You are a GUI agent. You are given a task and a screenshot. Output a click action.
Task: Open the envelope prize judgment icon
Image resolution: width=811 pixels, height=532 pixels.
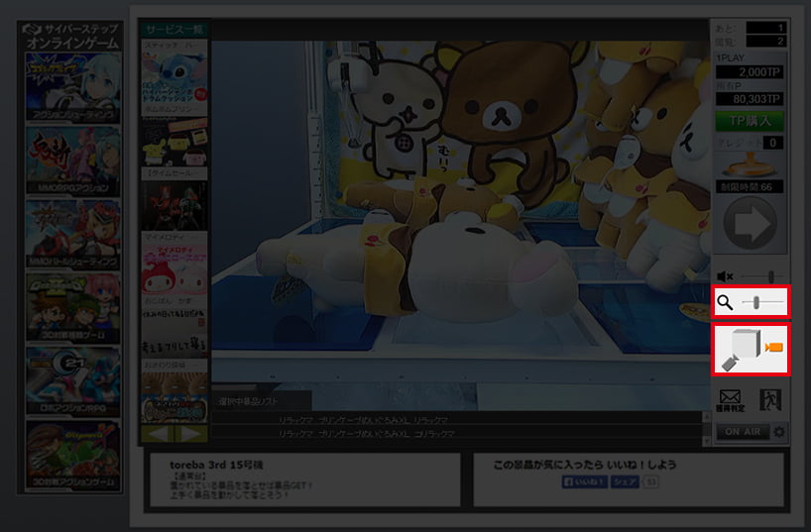(730, 400)
